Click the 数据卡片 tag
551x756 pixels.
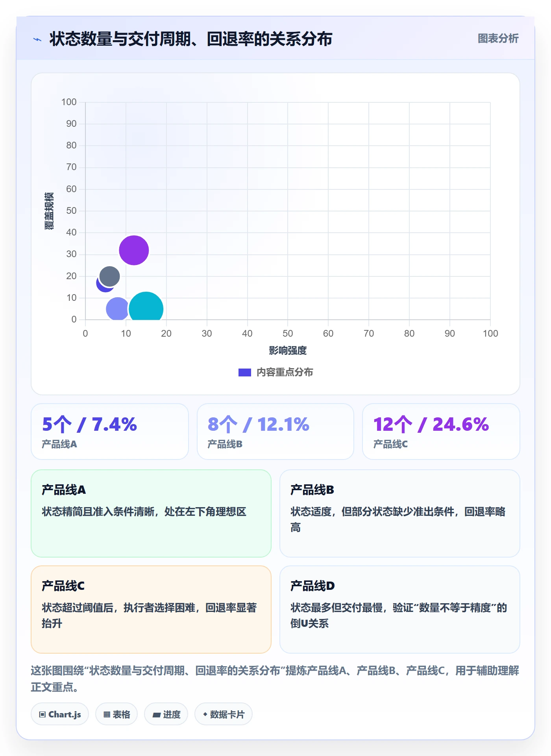224,714
